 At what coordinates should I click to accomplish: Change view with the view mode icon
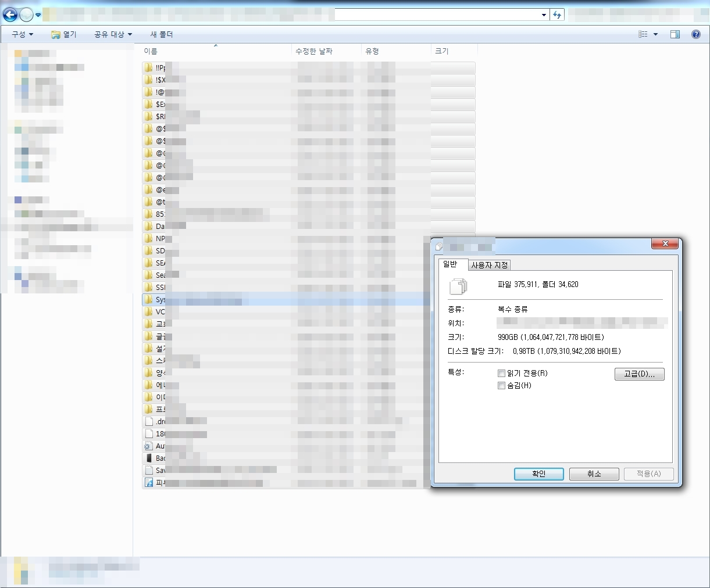(x=643, y=34)
